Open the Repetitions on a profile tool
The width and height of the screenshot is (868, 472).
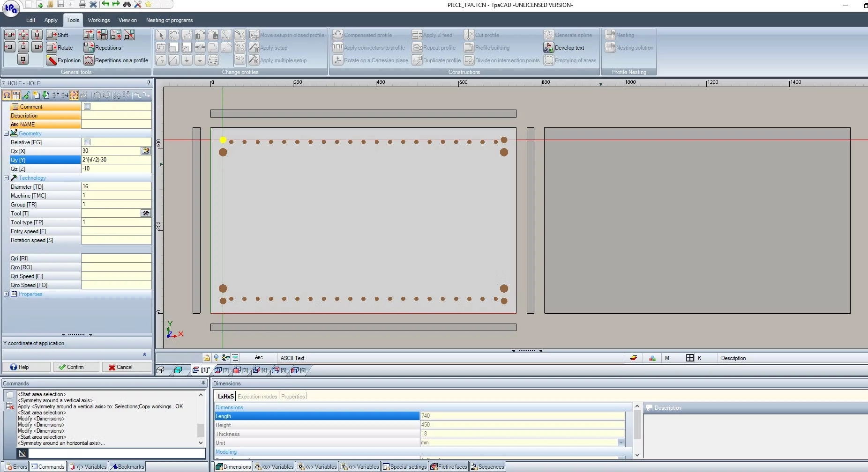89,60
